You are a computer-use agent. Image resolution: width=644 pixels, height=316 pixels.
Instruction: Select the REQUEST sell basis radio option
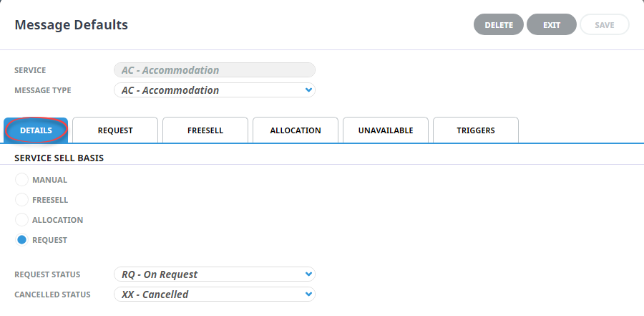pyautogui.click(x=21, y=240)
